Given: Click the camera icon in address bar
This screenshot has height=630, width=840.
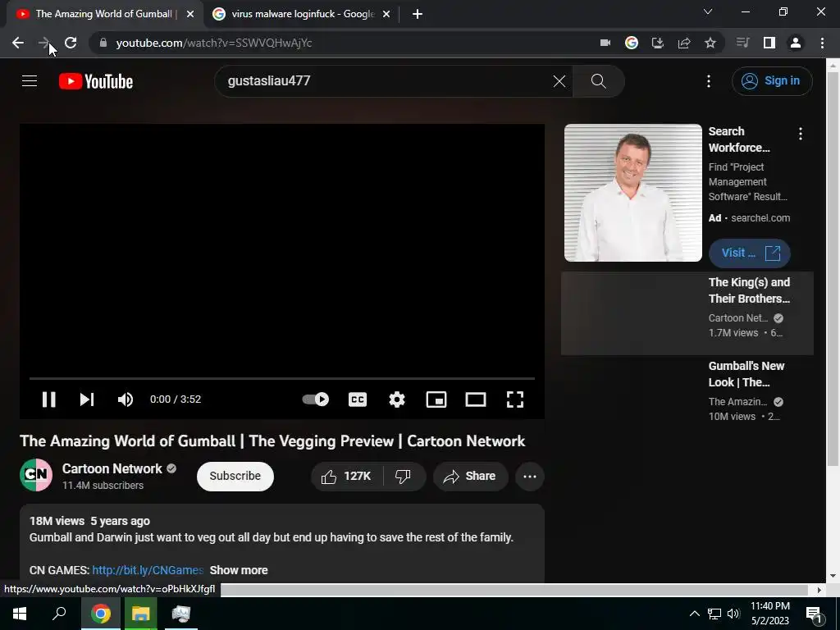Looking at the screenshot, I should click(605, 43).
